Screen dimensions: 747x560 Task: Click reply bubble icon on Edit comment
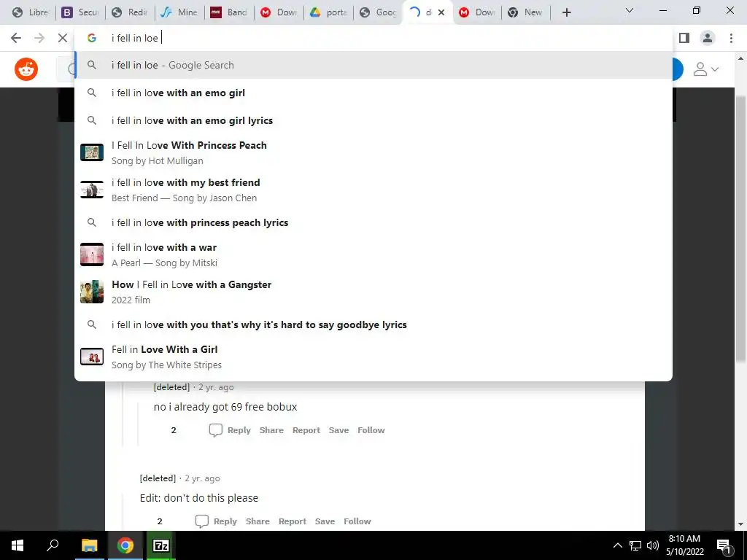click(202, 521)
